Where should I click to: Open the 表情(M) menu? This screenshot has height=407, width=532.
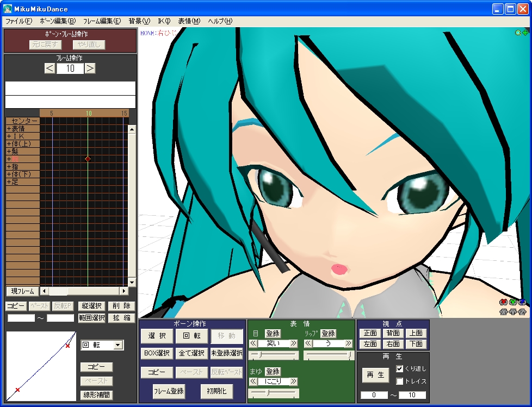(189, 21)
